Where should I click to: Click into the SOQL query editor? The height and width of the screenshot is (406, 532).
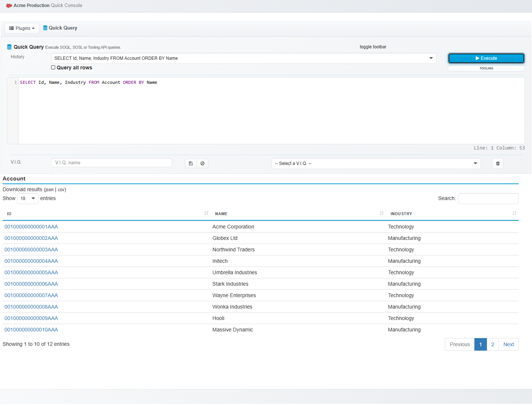[x=271, y=111]
